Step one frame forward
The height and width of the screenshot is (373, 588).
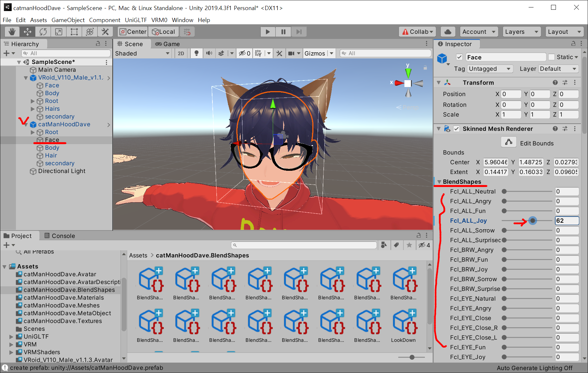(299, 32)
